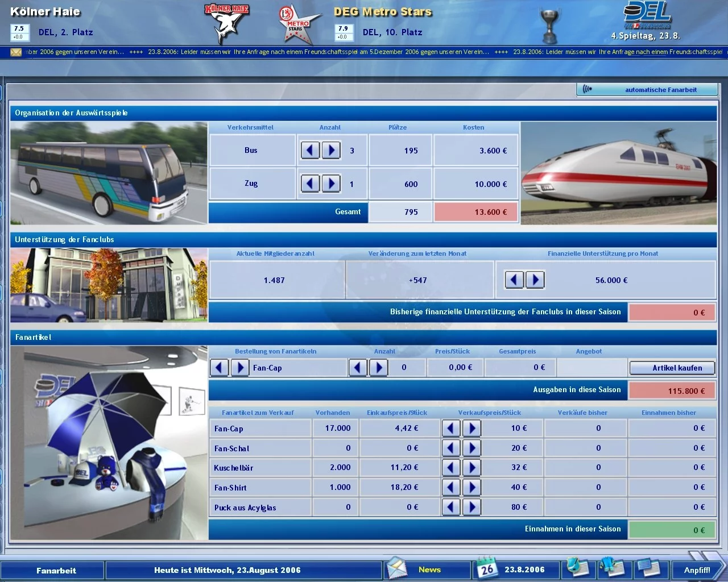Click the Artikel kaufen button
The width and height of the screenshot is (728, 582).
pyautogui.click(x=672, y=367)
